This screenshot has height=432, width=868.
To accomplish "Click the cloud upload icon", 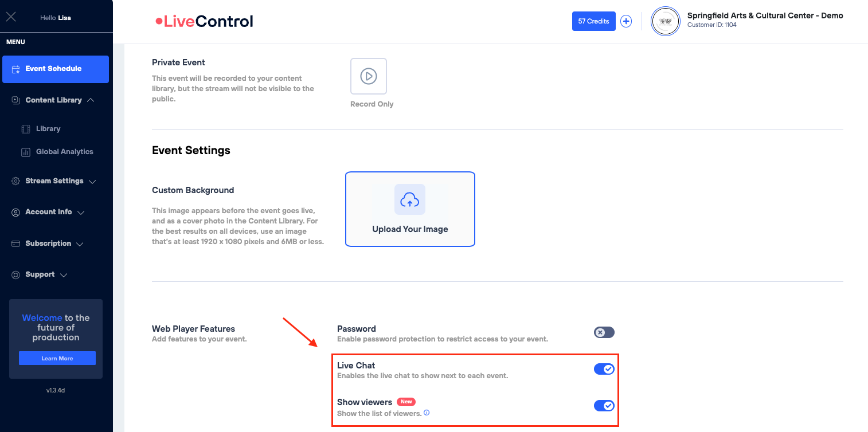I will 409,199.
